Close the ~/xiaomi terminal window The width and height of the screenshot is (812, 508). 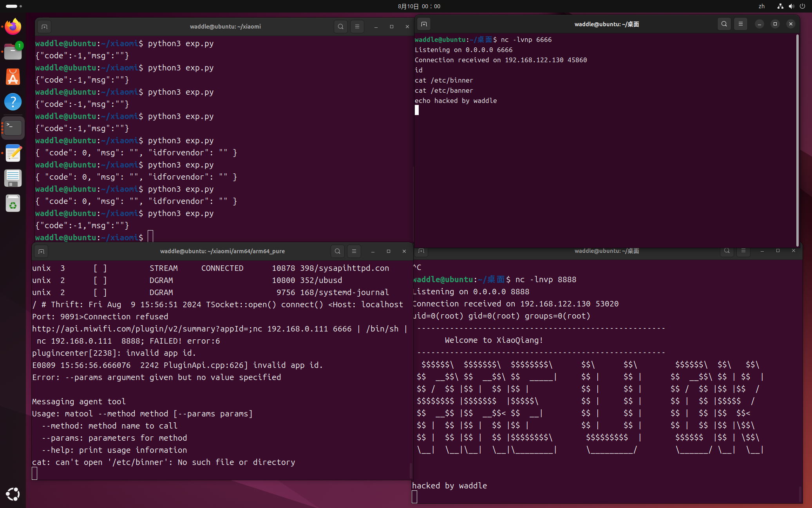407,27
